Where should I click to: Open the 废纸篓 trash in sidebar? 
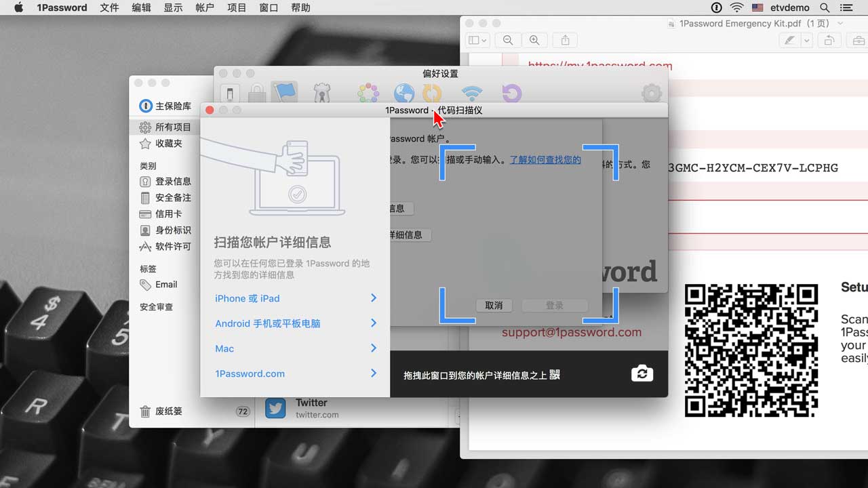[x=169, y=411]
